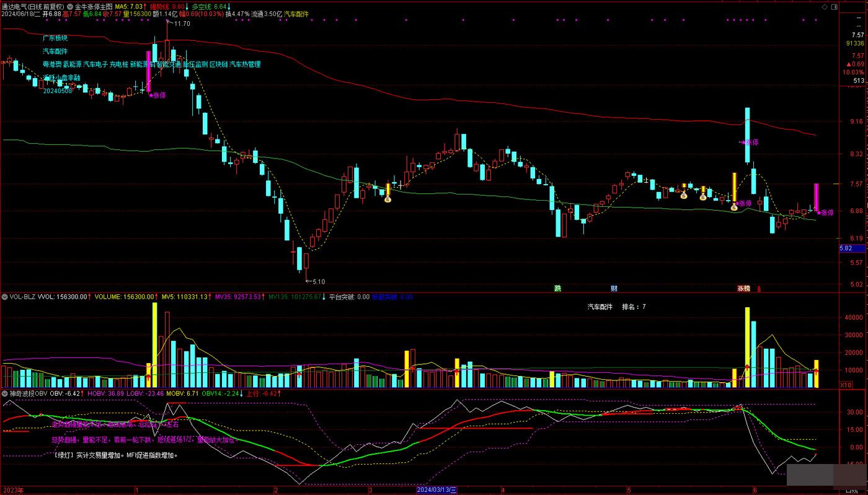Screen dimensions: 868x495
Task: Click the cyan 汽车配件 label under 广东板块
Action: click(x=55, y=51)
